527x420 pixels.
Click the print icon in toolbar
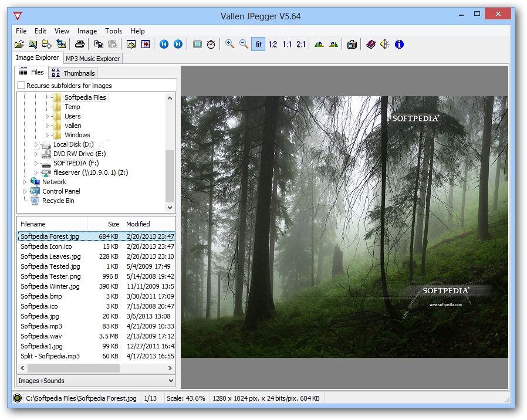point(80,45)
